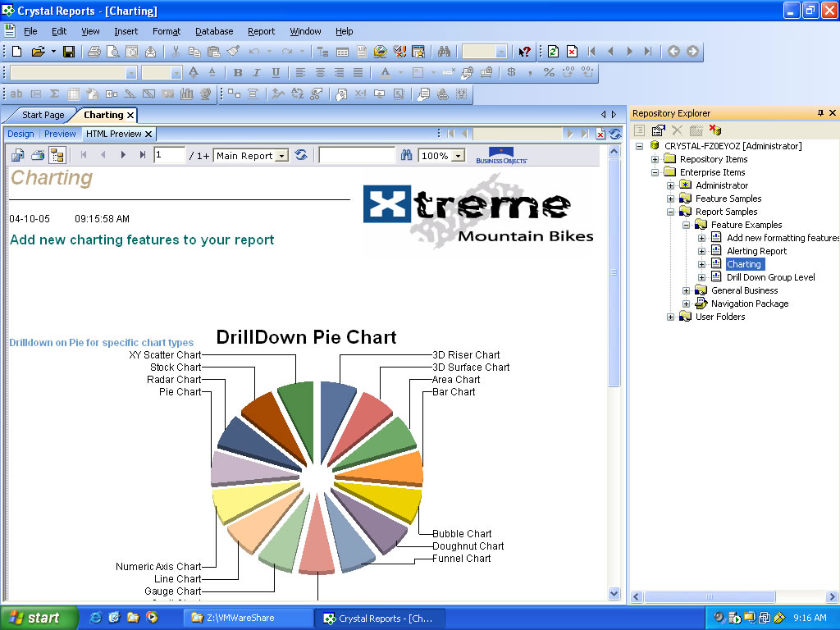Go to next page in HTML viewer
The image size is (840, 630).
pos(123,155)
